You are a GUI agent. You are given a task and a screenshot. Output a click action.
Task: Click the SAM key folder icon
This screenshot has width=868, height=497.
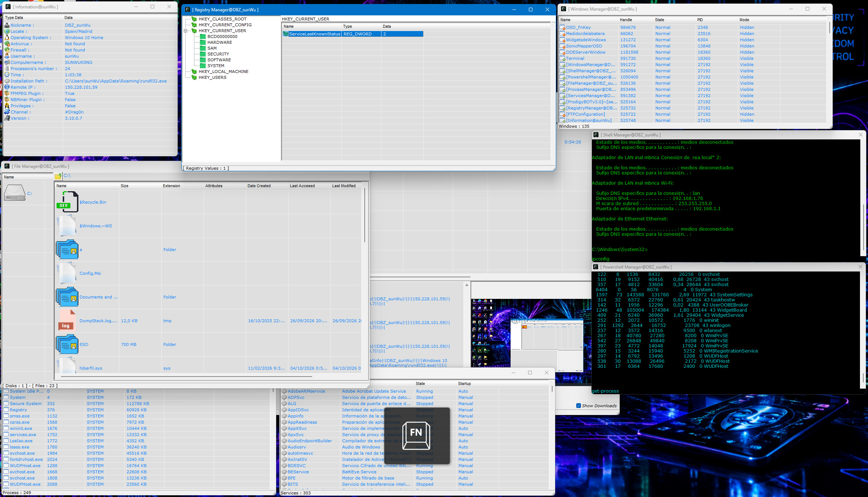(x=203, y=48)
